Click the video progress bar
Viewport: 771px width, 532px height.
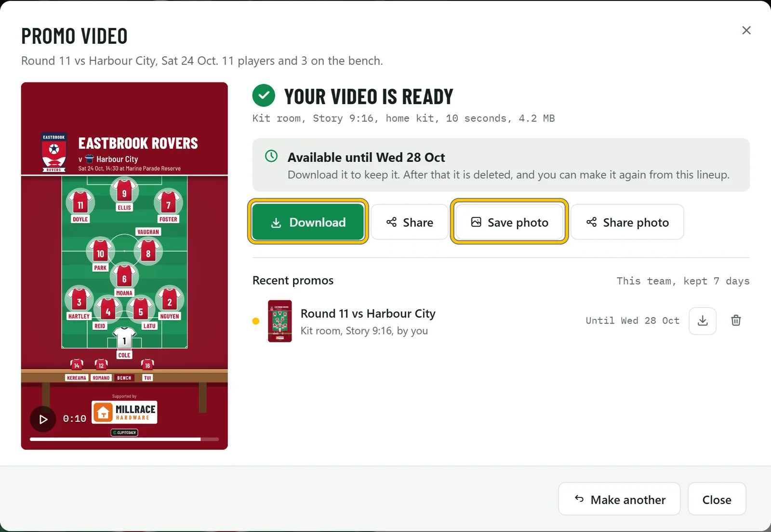click(124, 439)
